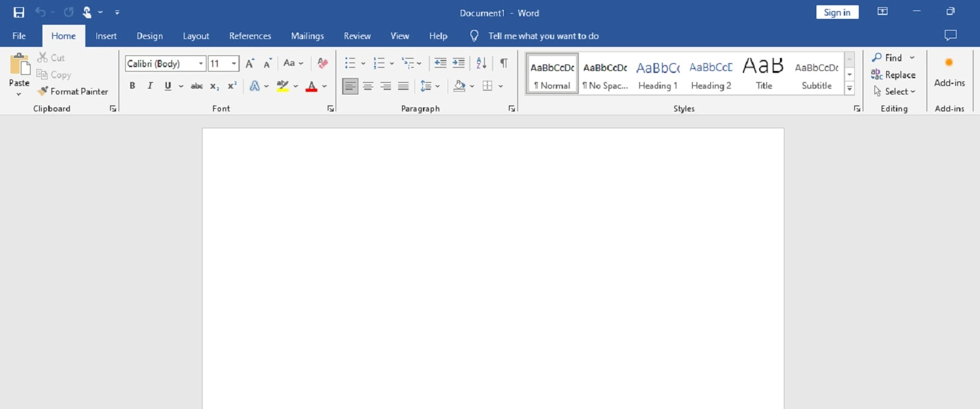Enable justified alignment
The image size is (980, 409).
[x=403, y=85]
